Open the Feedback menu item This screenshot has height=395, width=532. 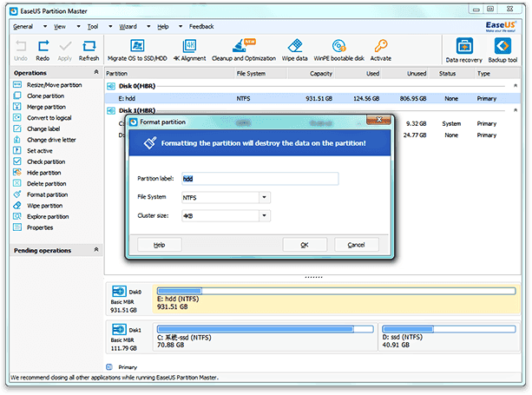[x=201, y=26]
